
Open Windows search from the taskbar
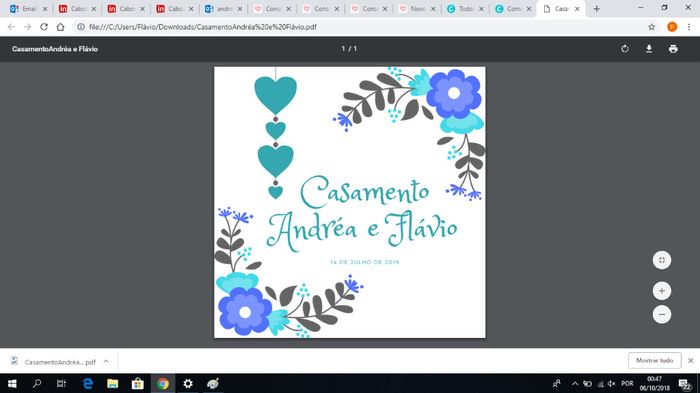click(x=37, y=384)
